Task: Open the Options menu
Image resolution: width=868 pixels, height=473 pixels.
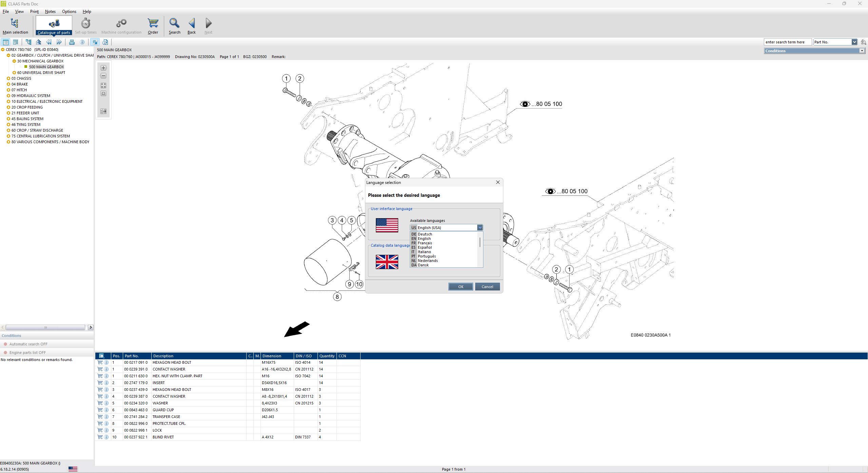Action: point(69,11)
